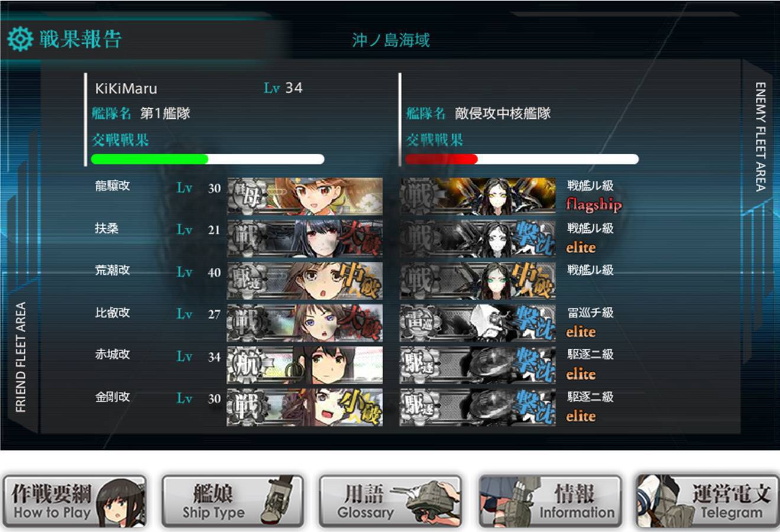Select 龍驤改 light carrier ship banner

(x=305, y=196)
